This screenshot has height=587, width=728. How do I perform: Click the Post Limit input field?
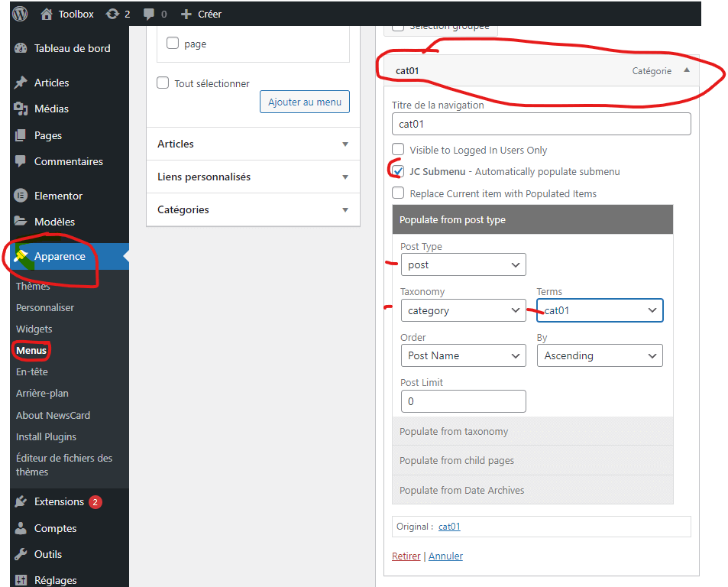[463, 401]
